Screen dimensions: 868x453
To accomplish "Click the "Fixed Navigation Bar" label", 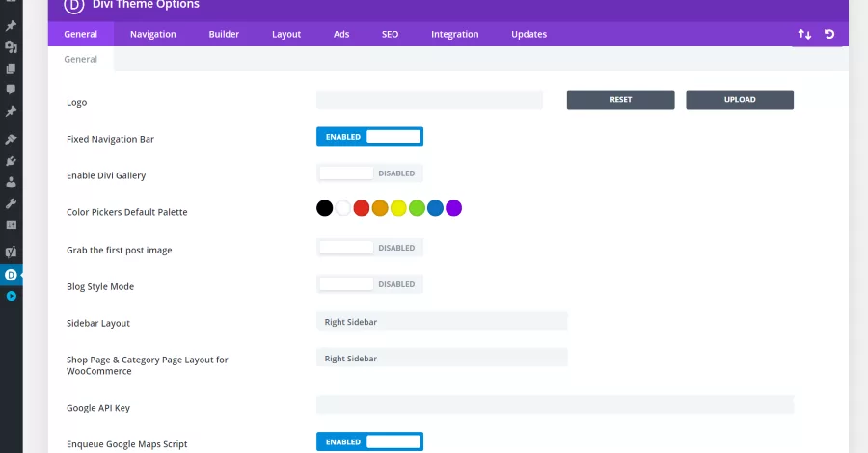I will pyautogui.click(x=110, y=140).
